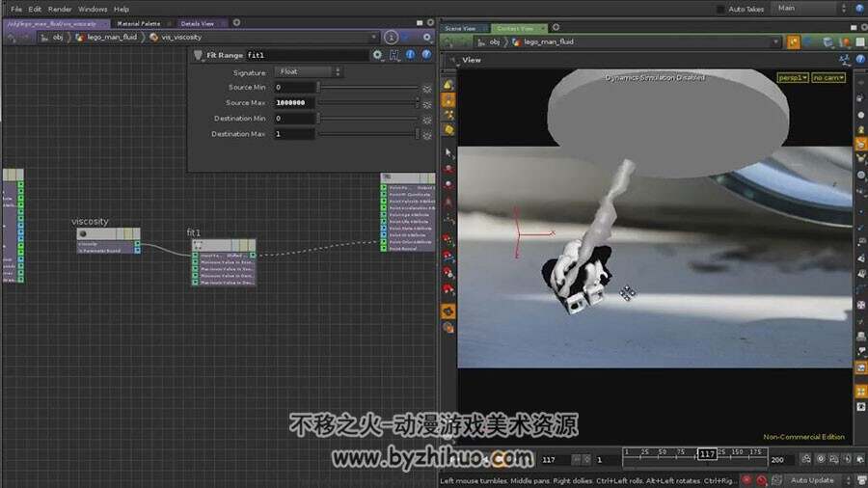The width and height of the screenshot is (868, 488).
Task: Click the highlighted orange tool in left toolbar
Action: pyautogui.click(x=448, y=99)
